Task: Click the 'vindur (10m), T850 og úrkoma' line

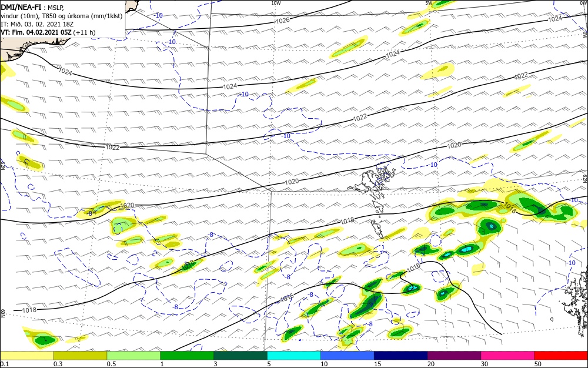Action: click(62, 16)
